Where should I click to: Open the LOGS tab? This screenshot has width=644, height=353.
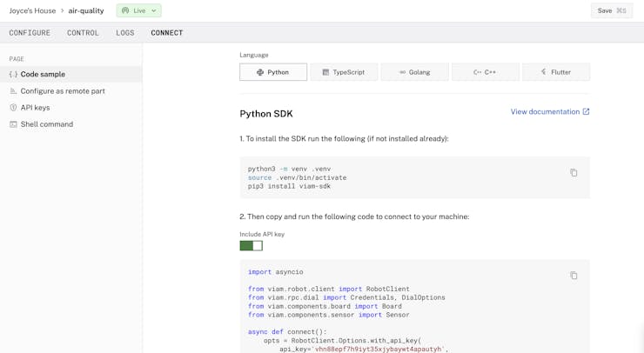pos(125,33)
